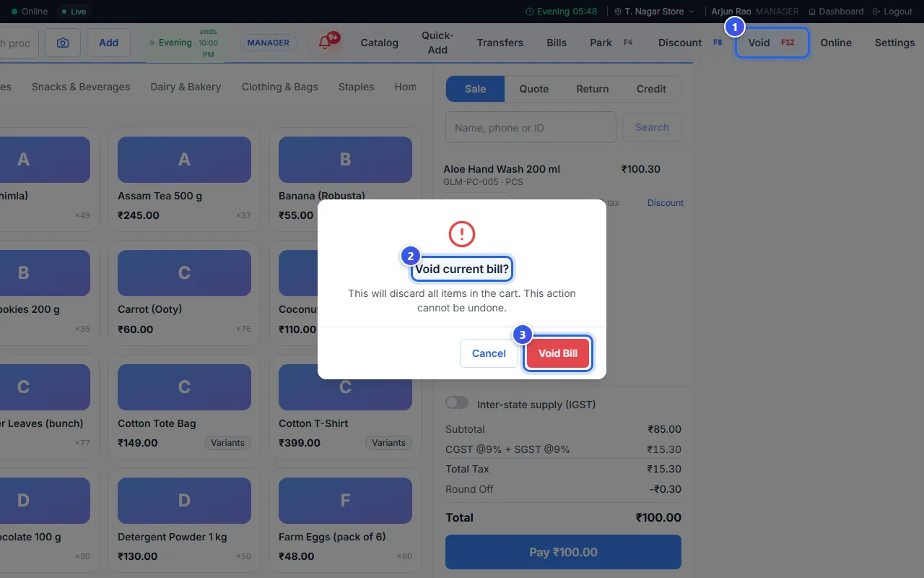Screen dimensions: 924x578
Task: Open the Bills menu item
Action: click(x=557, y=43)
